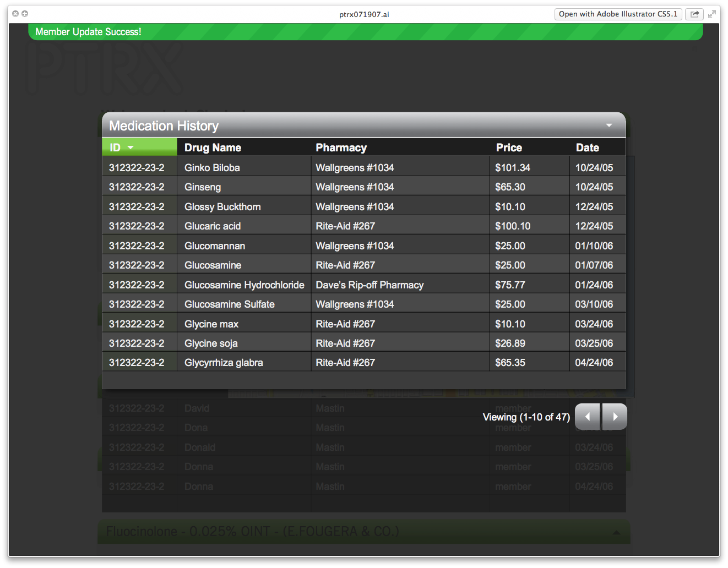Click Dona name in background table
The height and width of the screenshot is (568, 728).
point(196,428)
